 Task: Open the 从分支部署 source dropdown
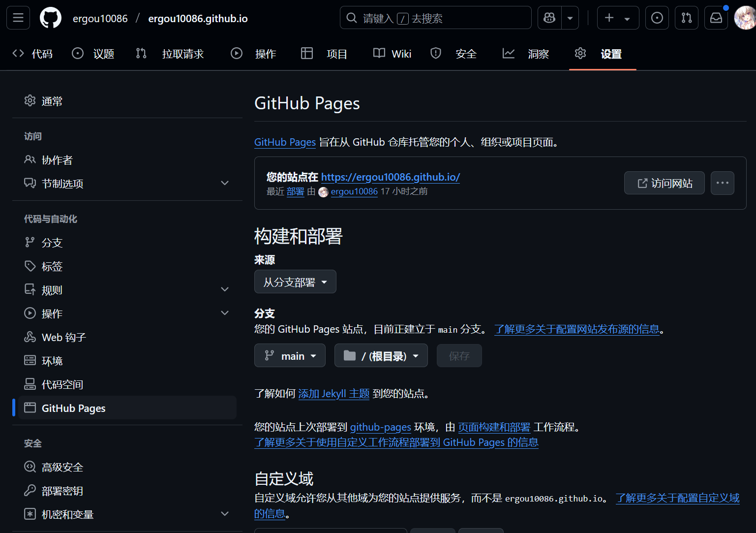pos(295,282)
